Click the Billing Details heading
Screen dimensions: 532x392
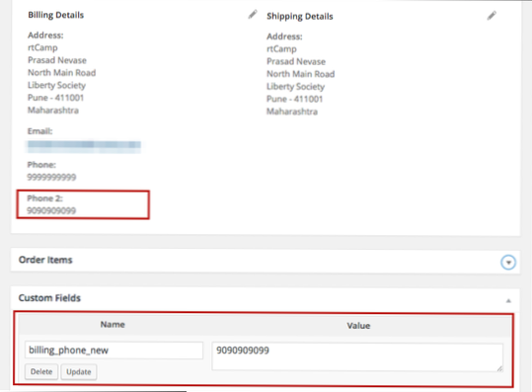click(56, 15)
